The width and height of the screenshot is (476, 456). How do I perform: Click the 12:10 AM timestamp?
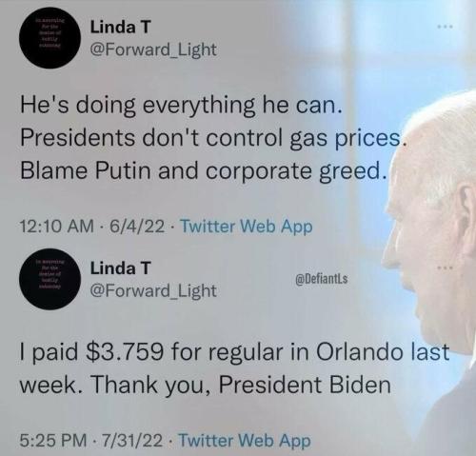coord(57,227)
